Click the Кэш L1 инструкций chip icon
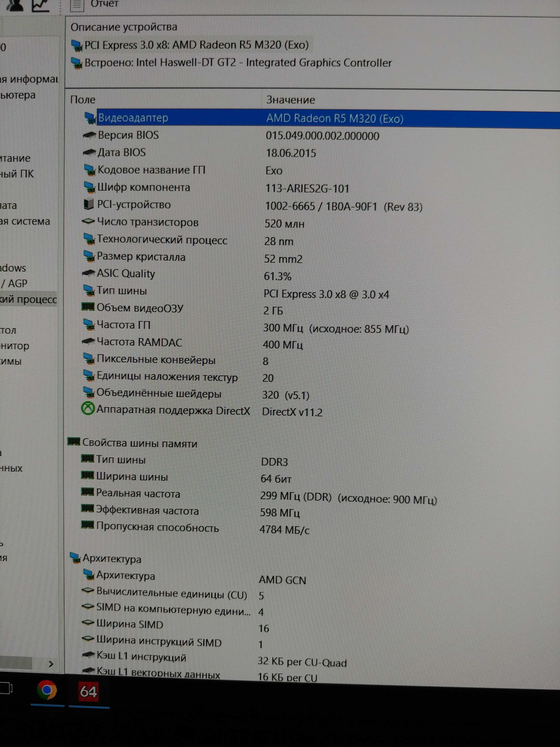The height and width of the screenshot is (747, 560). pyautogui.click(x=88, y=655)
